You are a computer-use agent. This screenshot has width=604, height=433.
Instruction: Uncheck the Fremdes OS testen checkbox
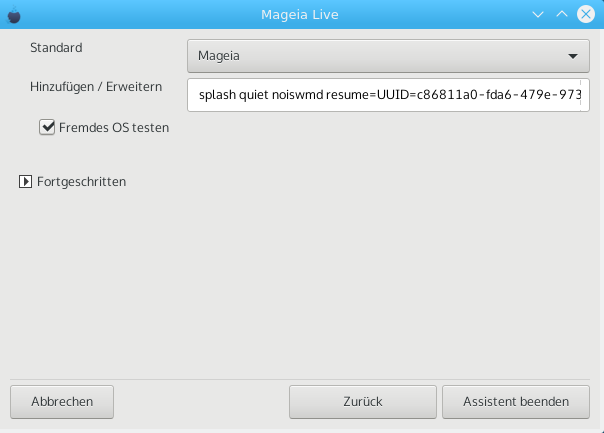point(47,127)
